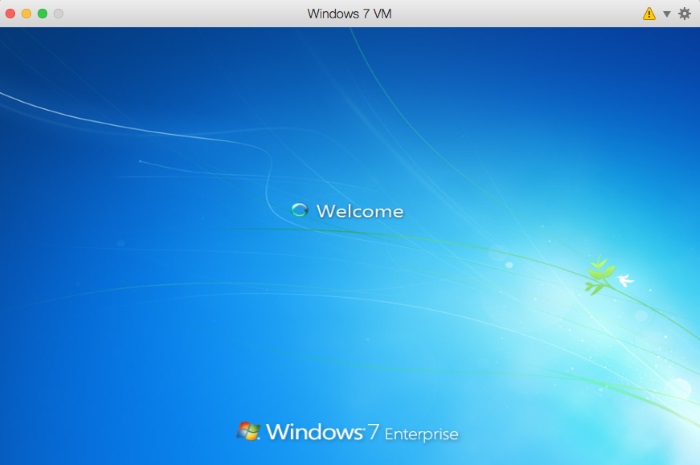The image size is (700, 465).
Task: Click the yellow warning triangle icon
Action: tap(649, 13)
